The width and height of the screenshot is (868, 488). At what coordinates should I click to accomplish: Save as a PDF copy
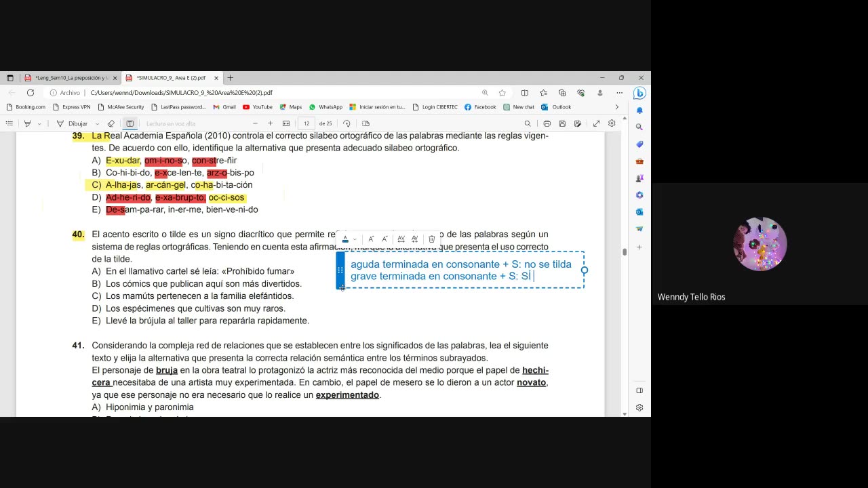point(578,123)
